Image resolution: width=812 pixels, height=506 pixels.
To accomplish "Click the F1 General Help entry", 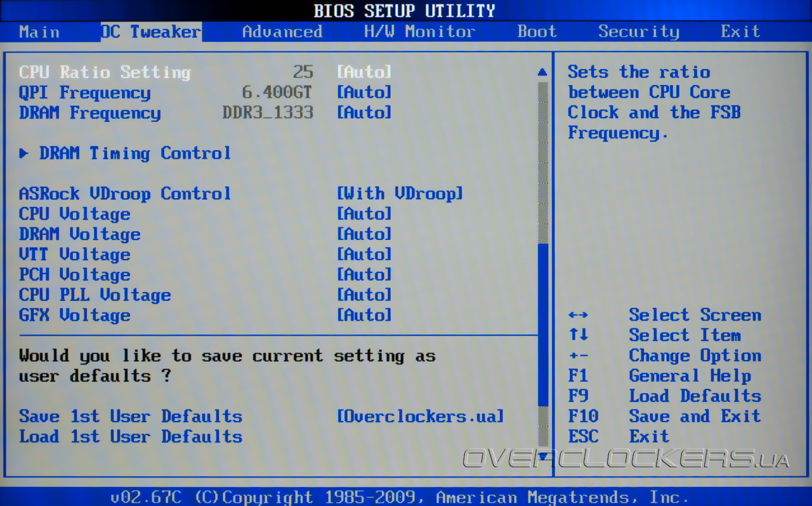I will pos(660,376).
